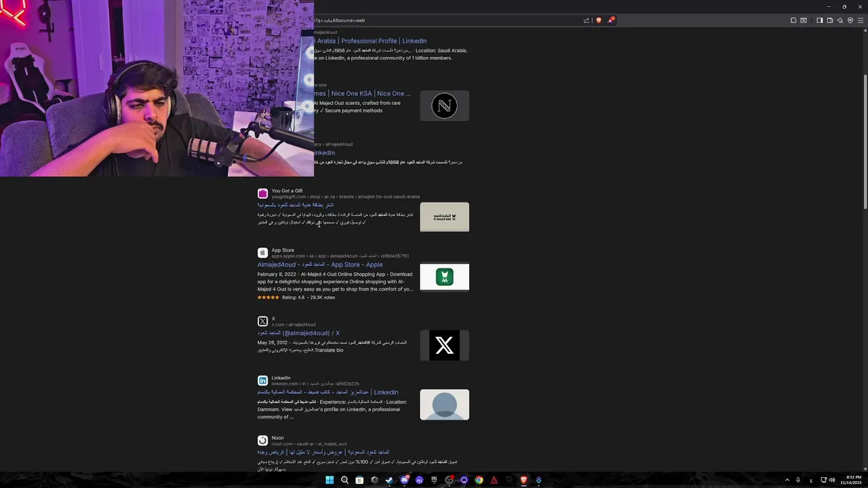Click the X logo thumbnail
The height and width of the screenshot is (488, 868).
[x=444, y=345]
